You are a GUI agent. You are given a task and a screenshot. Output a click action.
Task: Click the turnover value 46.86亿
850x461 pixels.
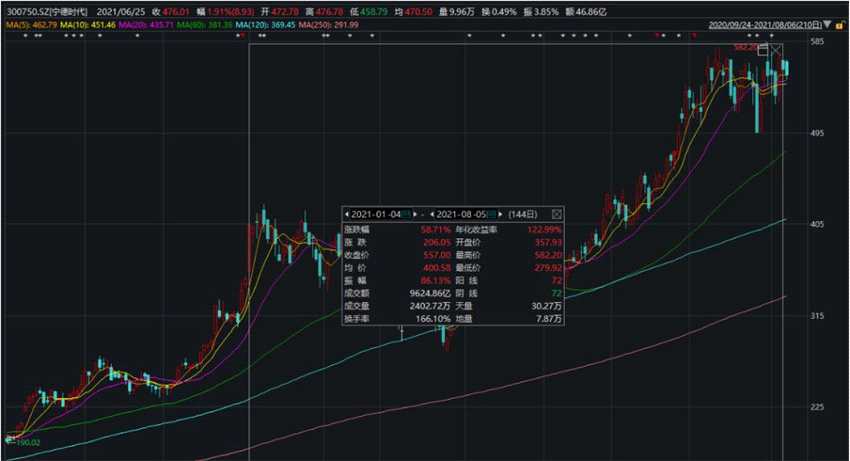click(591, 11)
